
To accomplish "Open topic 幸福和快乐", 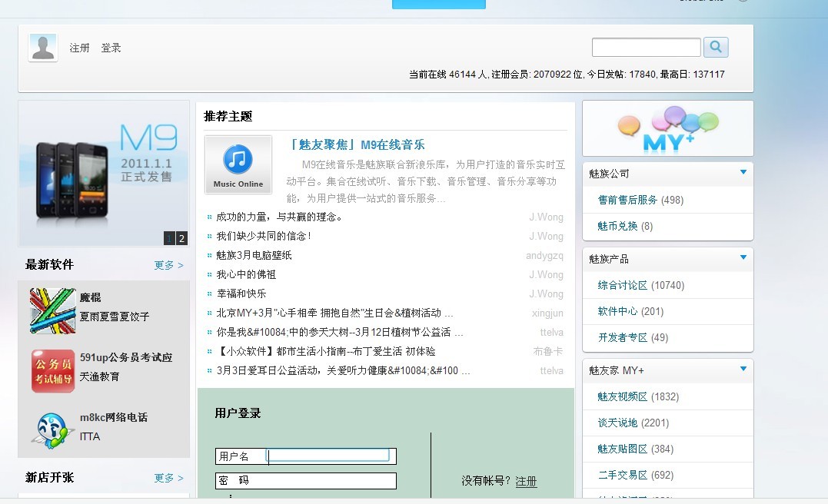I will coord(241,293).
